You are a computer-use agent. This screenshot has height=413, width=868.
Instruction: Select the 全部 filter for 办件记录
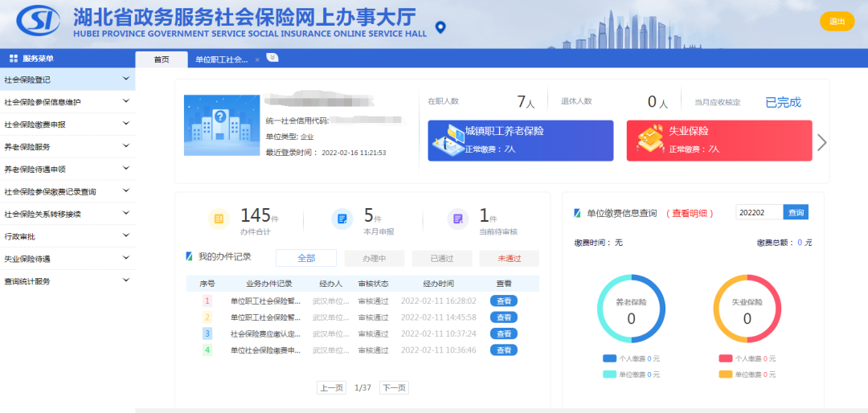coord(306,258)
